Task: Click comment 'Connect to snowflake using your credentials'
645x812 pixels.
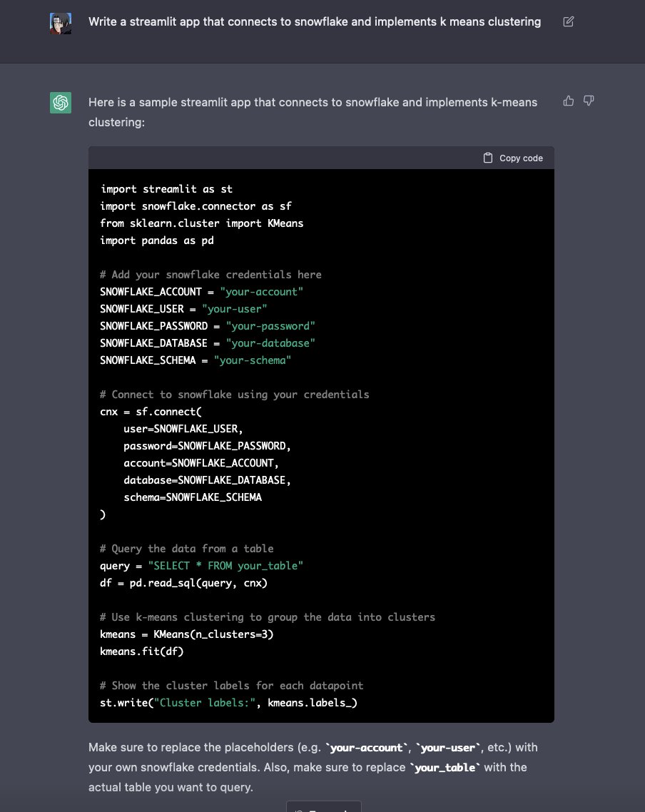Action: pyautogui.click(x=235, y=394)
